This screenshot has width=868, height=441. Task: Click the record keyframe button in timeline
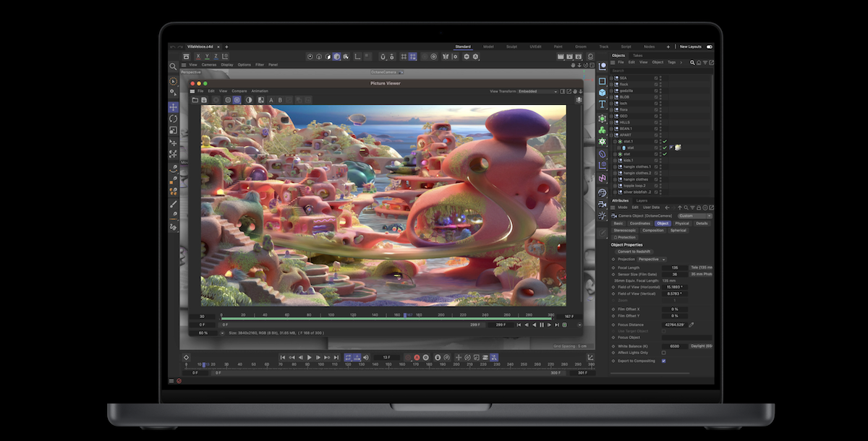[417, 357]
